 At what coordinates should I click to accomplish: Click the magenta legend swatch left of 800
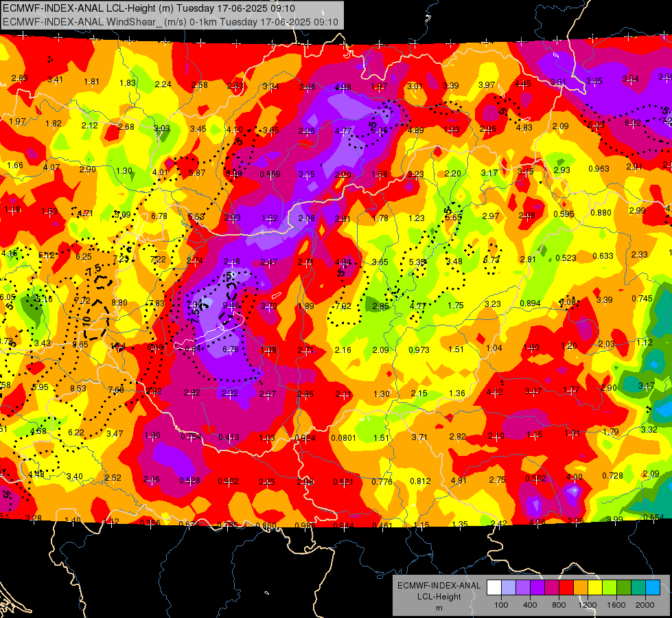pos(552,588)
